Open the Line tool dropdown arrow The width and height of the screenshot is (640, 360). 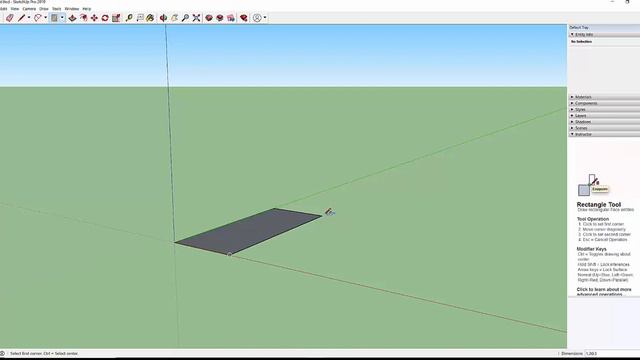click(x=29, y=18)
